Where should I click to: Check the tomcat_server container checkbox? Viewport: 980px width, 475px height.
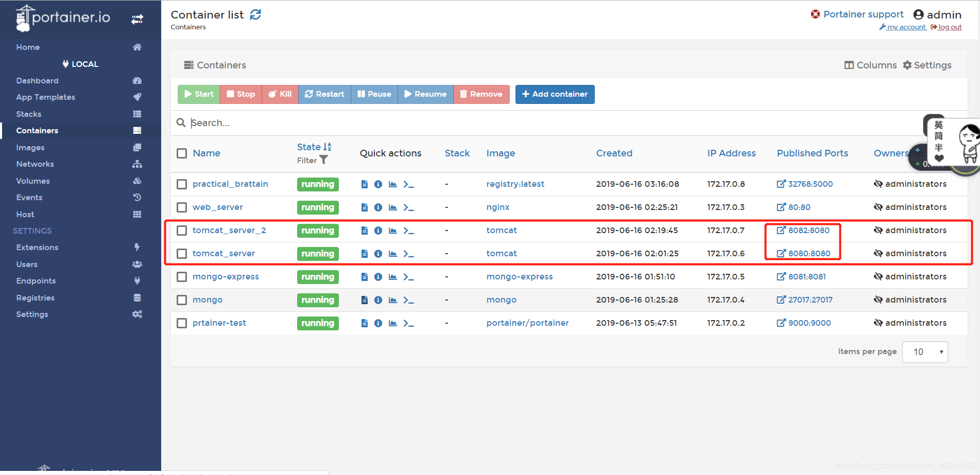pos(182,254)
